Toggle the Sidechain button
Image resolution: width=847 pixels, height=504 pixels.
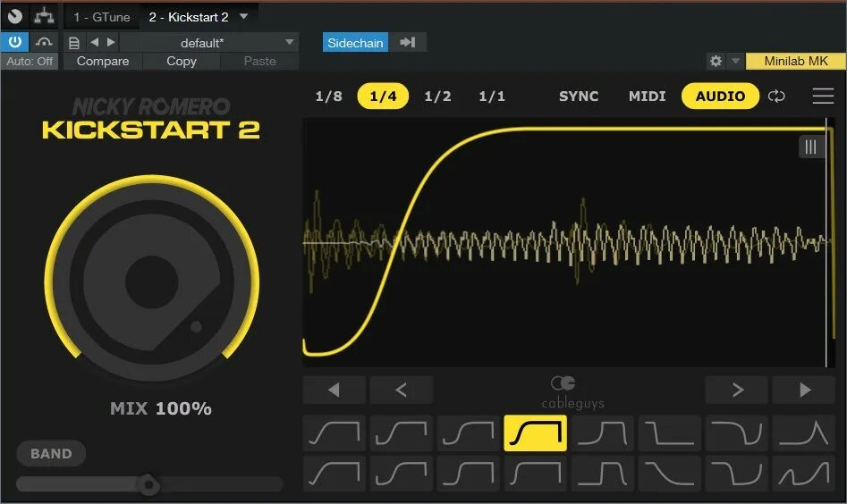(x=355, y=43)
